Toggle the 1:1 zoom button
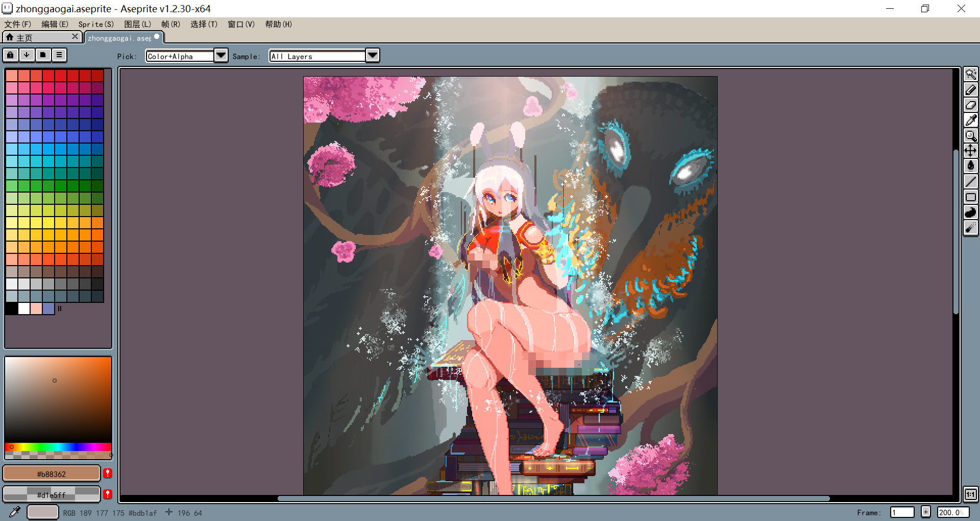Viewport: 980px width, 521px height. (970, 494)
